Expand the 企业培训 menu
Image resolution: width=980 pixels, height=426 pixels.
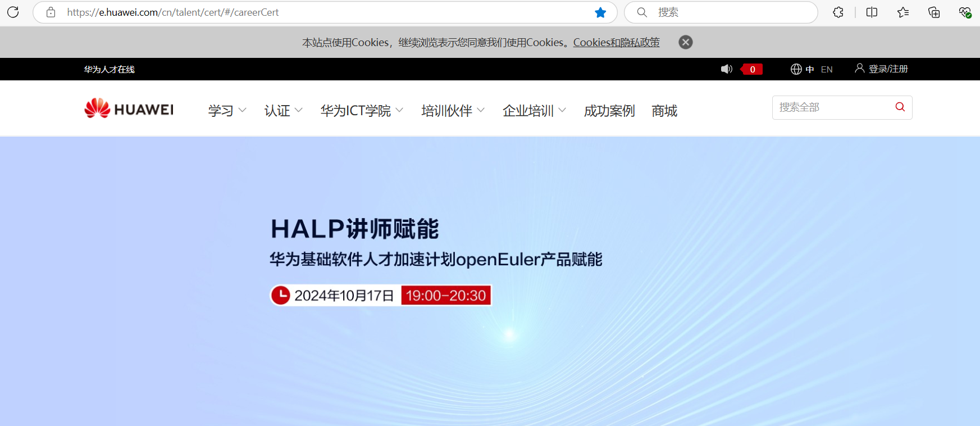[x=534, y=111]
